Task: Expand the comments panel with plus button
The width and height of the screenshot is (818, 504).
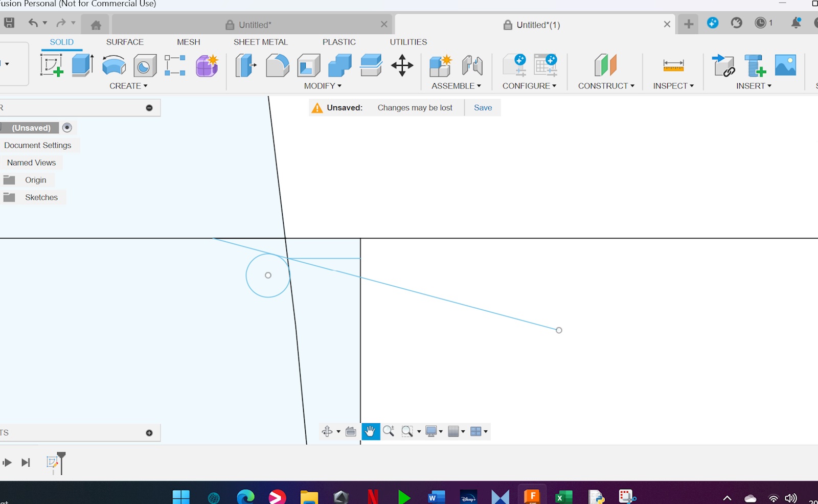Action: pos(149,433)
